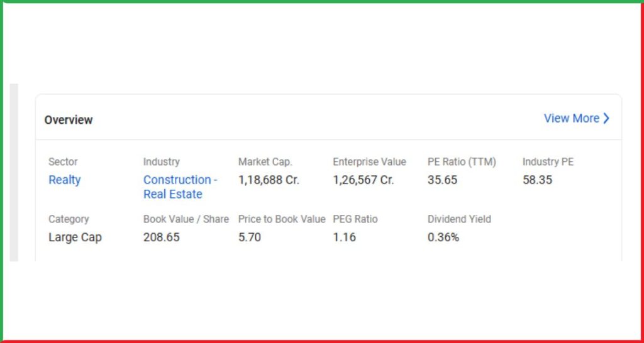Click the View More link
Image resolution: width=644 pixels, height=343 pixels.
pyautogui.click(x=571, y=119)
